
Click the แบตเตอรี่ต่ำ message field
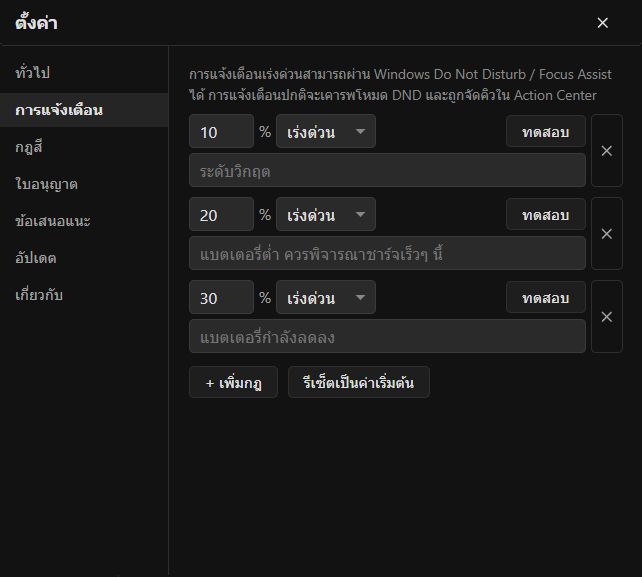tap(387, 253)
